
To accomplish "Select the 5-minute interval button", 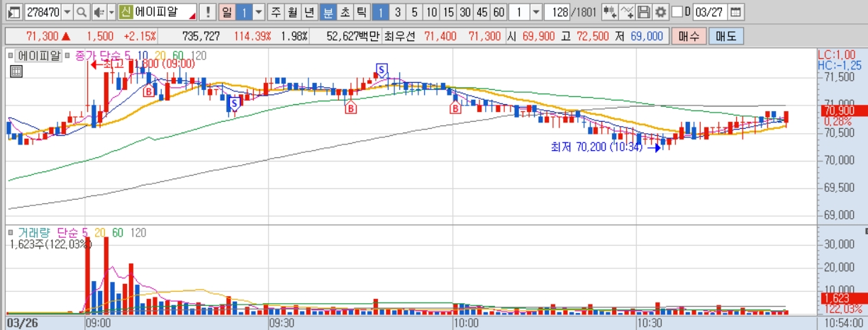I will (x=413, y=12).
